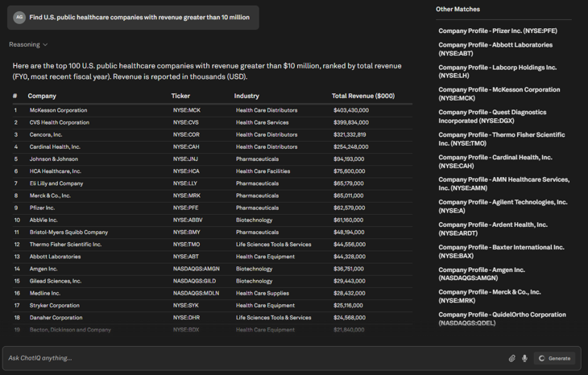This screenshot has height=375, width=588.
Task: Open Company Profile - Abbott Laboratories link
Action: tap(495, 49)
